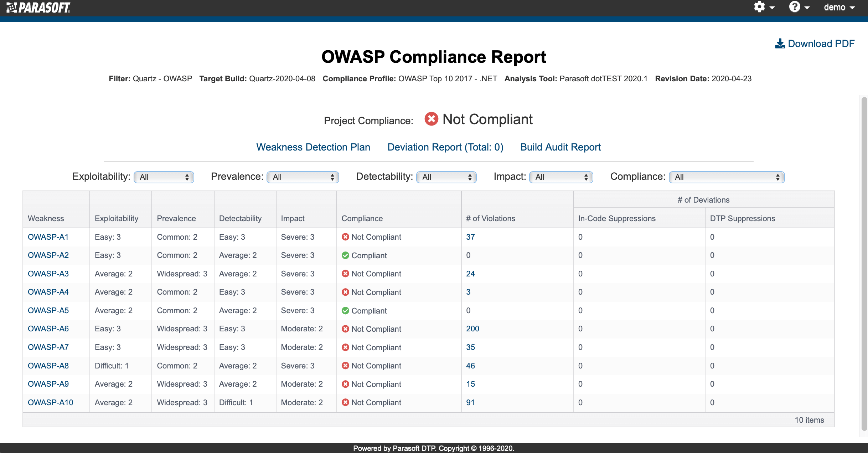Open the Detectability filter dropdown
The image size is (868, 453).
[446, 177]
